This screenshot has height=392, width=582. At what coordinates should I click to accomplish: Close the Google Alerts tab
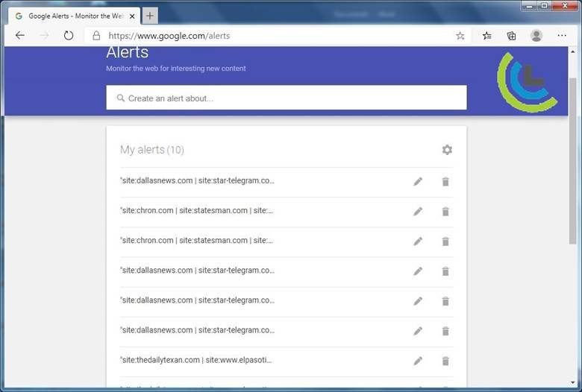(132, 16)
